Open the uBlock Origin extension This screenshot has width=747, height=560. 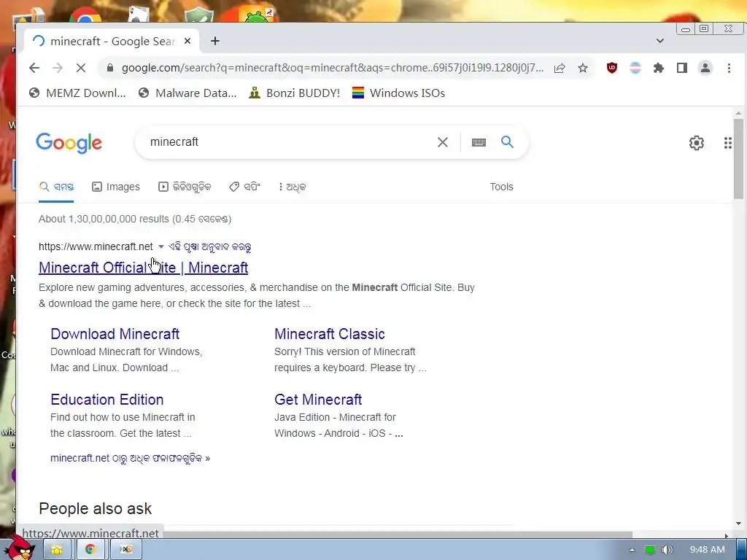612,68
